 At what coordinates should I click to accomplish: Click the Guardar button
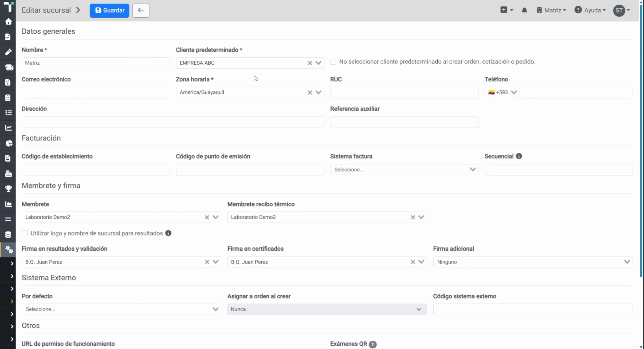pos(109,10)
